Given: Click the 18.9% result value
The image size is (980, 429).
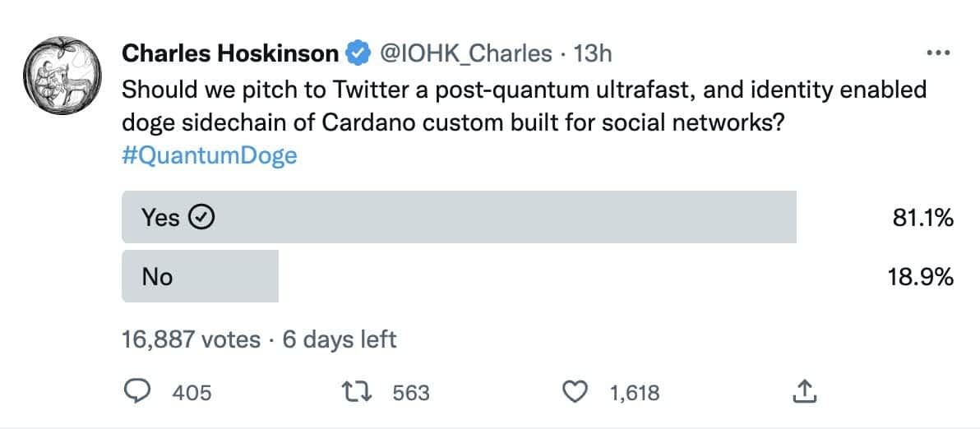Looking at the screenshot, I should 922,276.
